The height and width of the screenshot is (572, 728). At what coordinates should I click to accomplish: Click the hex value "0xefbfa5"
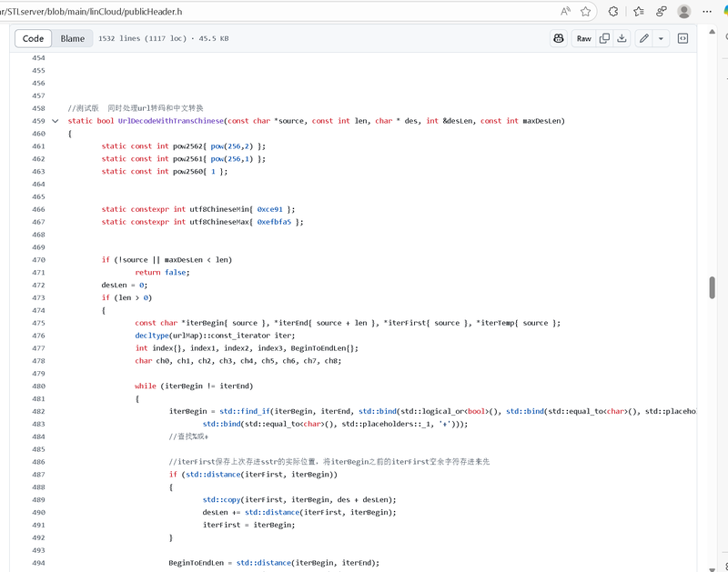274,222
